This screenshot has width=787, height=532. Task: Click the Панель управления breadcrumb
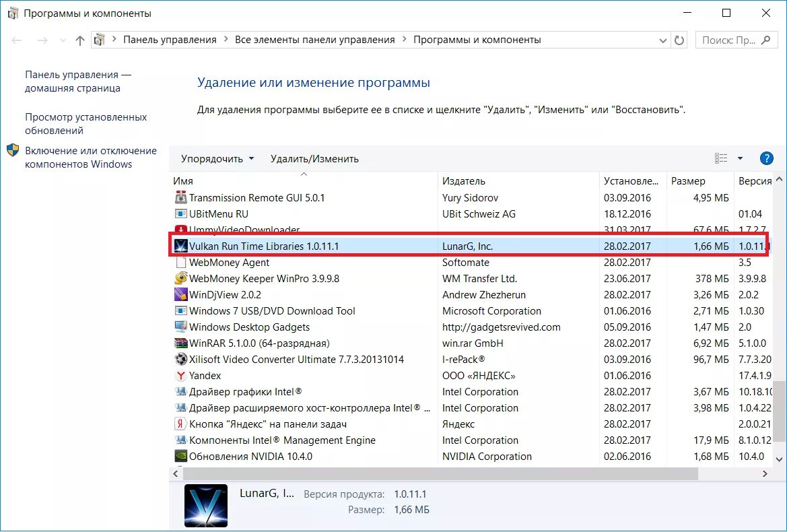coord(170,40)
